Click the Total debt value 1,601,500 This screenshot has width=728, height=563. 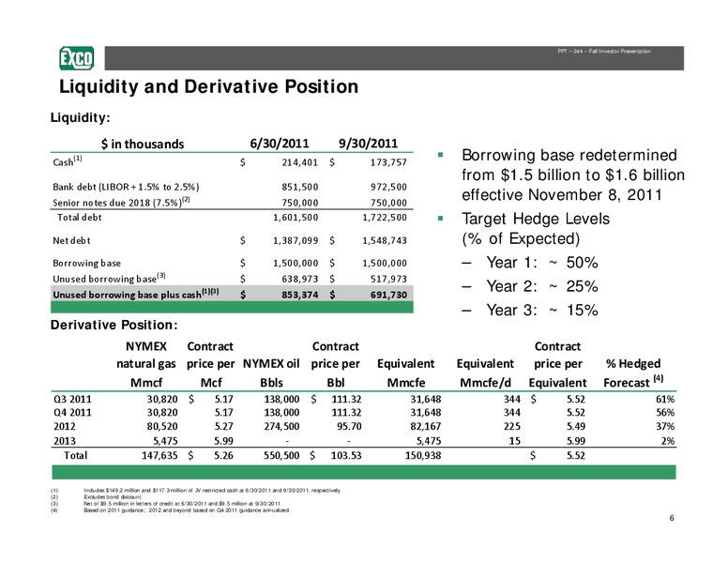tap(296, 218)
